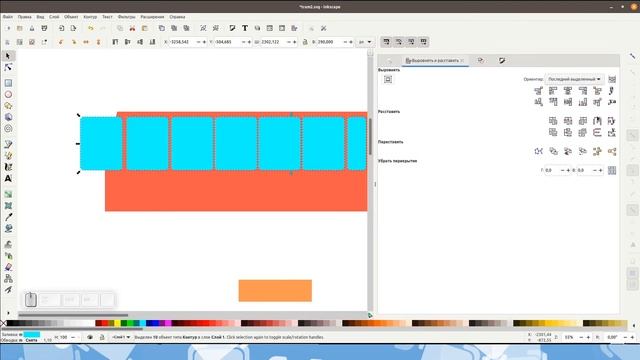Viewport: 640px width, 360px height.
Task: Open the Text and Font dialog icon
Action: 244,28
